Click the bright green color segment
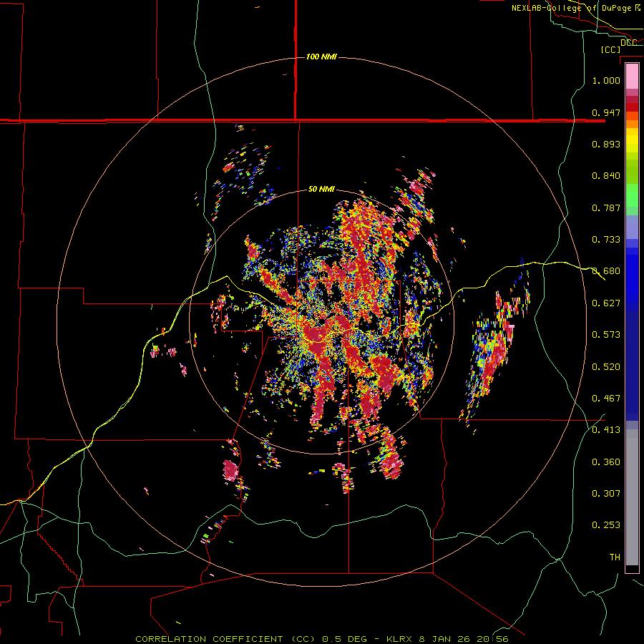The height and width of the screenshot is (644, 644). (x=632, y=195)
